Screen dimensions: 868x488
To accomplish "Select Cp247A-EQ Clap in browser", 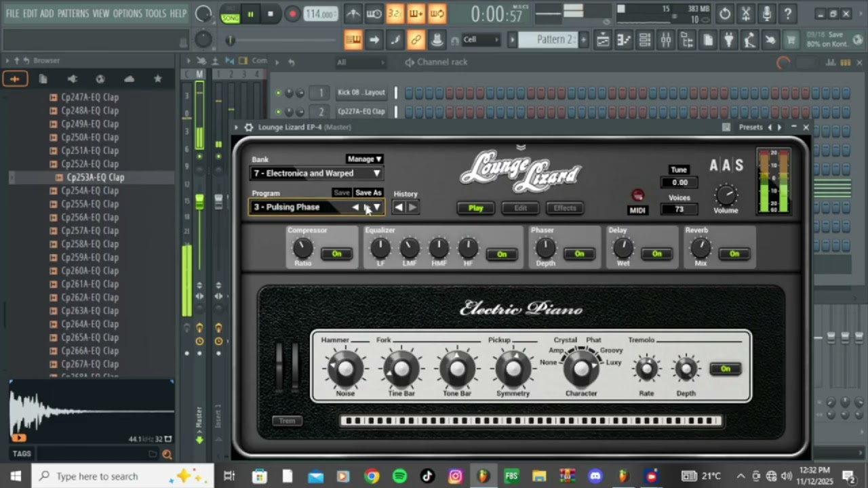I will tap(90, 97).
